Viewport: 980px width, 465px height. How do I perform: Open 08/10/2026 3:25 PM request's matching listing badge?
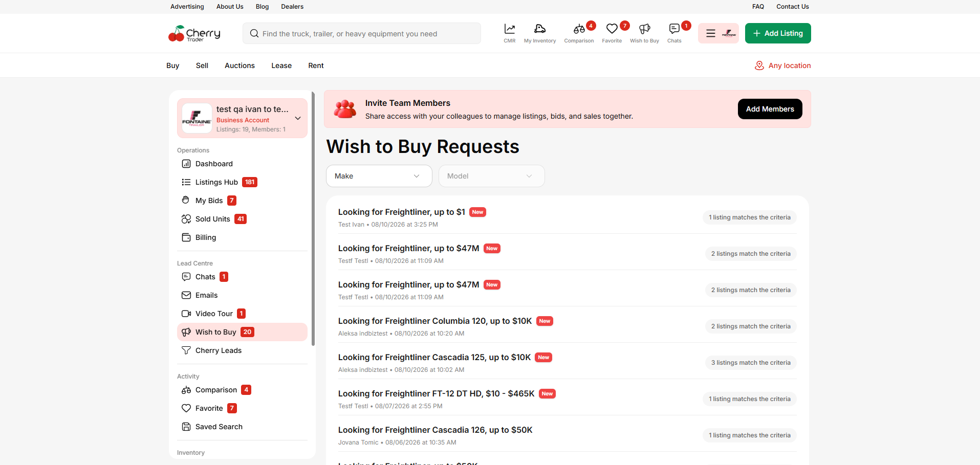pyautogui.click(x=749, y=217)
